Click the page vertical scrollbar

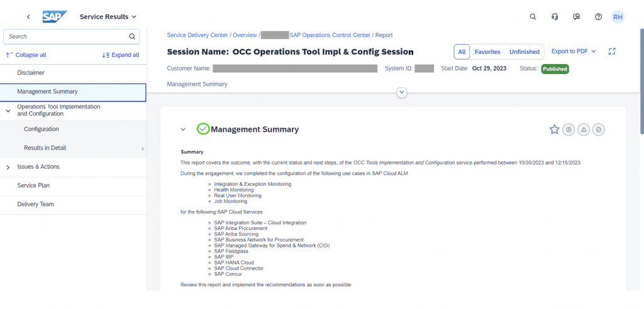coord(641,81)
